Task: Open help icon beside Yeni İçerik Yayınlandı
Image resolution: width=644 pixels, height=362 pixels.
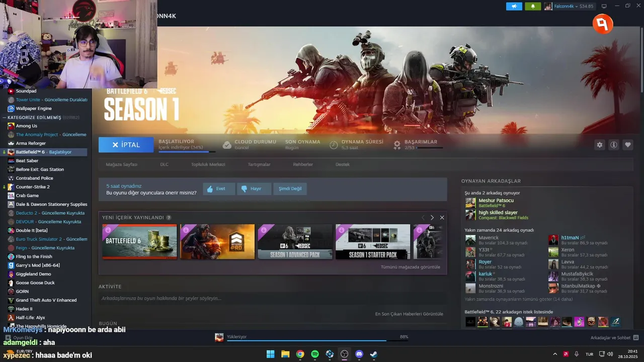Action: coord(169,218)
